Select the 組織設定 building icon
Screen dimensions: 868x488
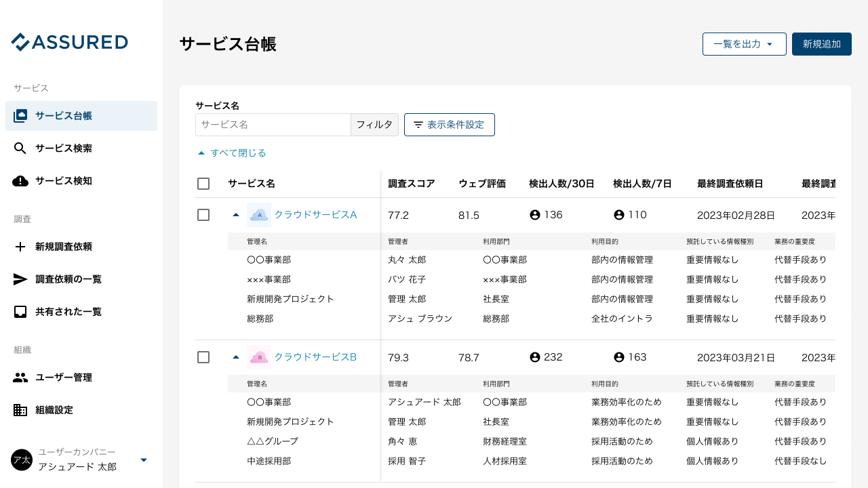coord(20,410)
